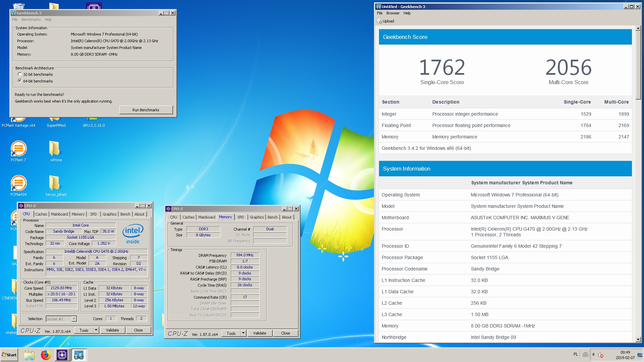Open SPD tab in CPU-Z Memory window
The width and height of the screenshot is (644, 362).
pyautogui.click(x=241, y=217)
